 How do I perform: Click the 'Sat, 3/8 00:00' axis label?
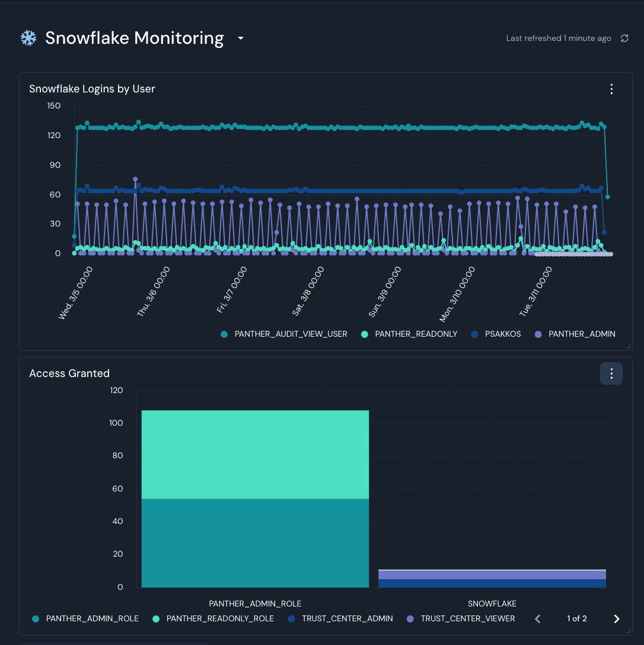[308, 291]
